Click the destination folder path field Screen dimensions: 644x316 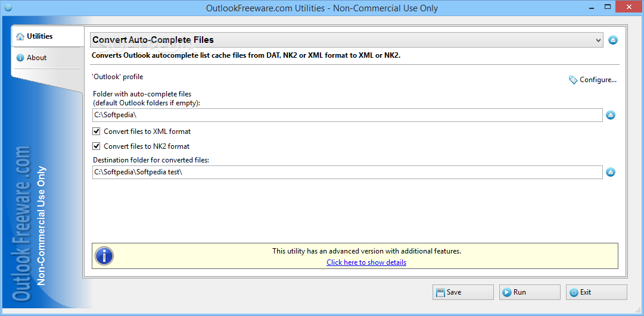[x=347, y=173]
